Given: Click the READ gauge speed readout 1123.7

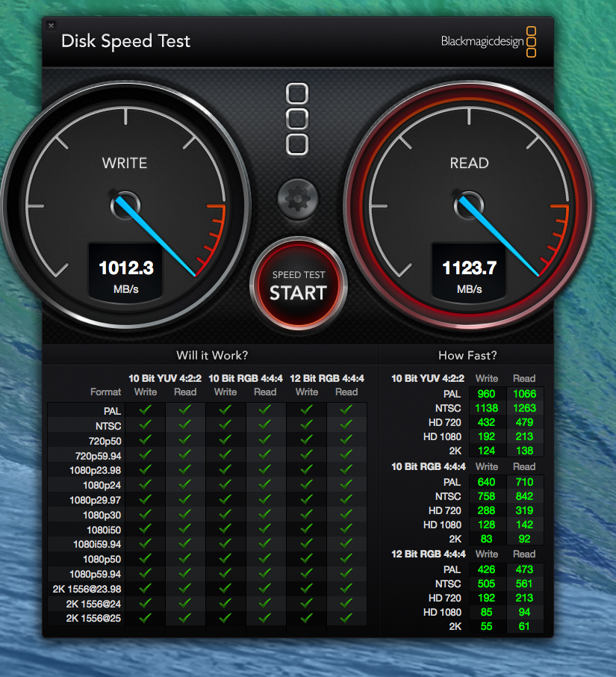Looking at the screenshot, I should click(x=470, y=268).
